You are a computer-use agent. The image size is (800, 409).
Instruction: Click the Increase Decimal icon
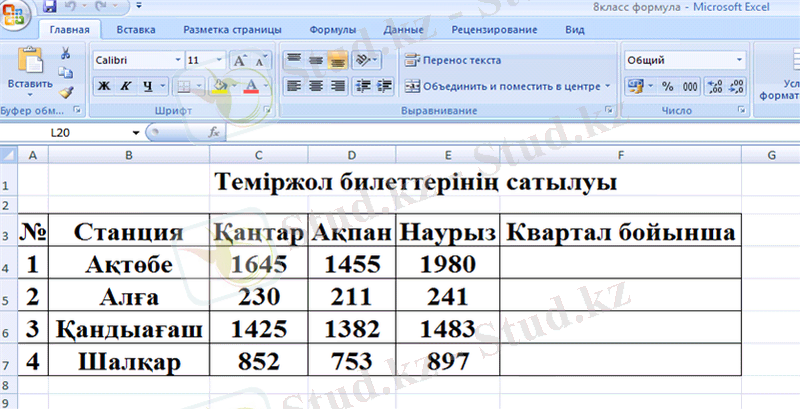(x=714, y=87)
